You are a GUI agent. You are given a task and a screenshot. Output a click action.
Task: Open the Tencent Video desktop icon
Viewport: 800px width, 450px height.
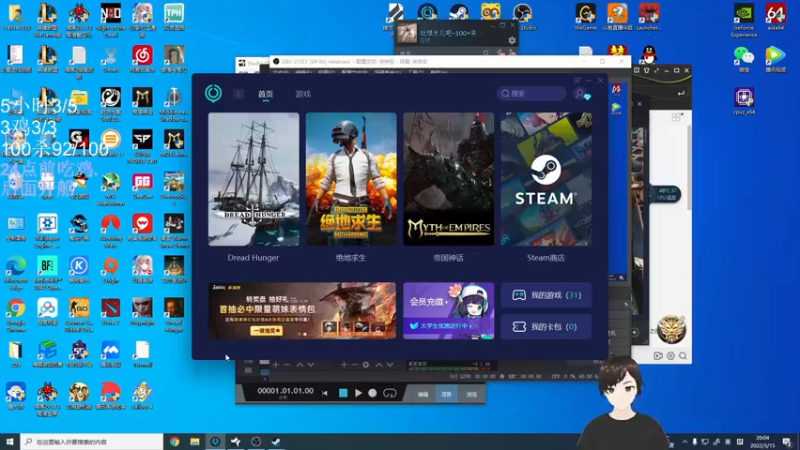[776, 59]
